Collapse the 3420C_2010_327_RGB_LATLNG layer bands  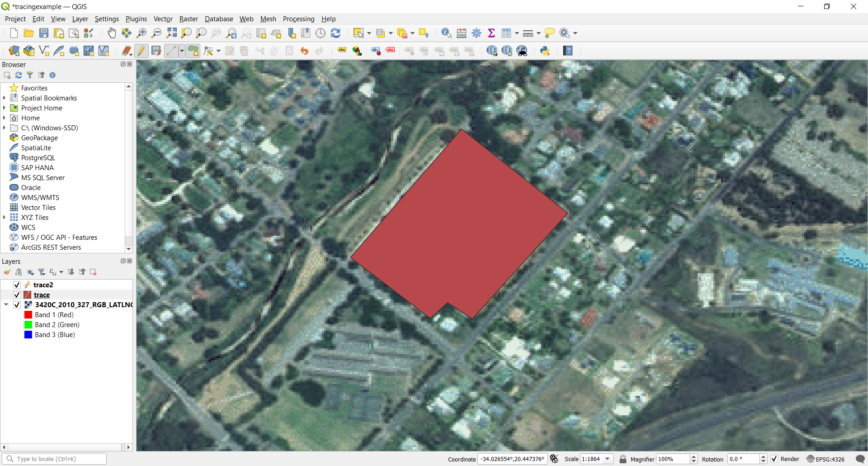(6, 304)
